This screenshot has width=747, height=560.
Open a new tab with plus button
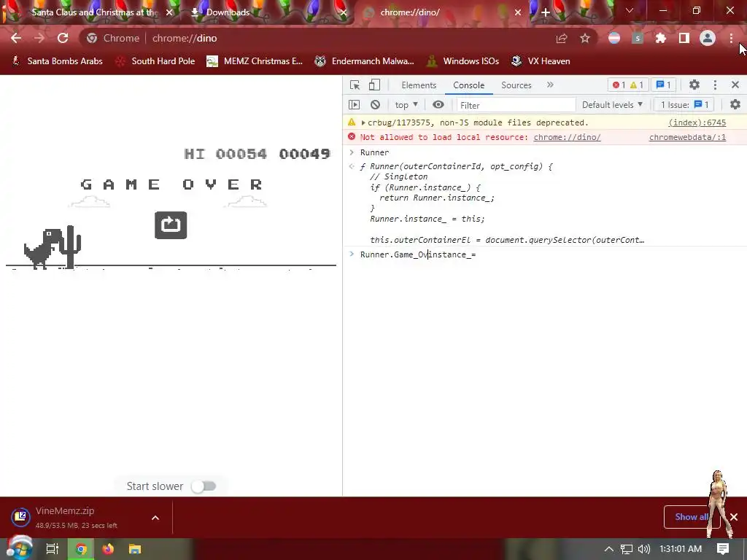(546, 12)
